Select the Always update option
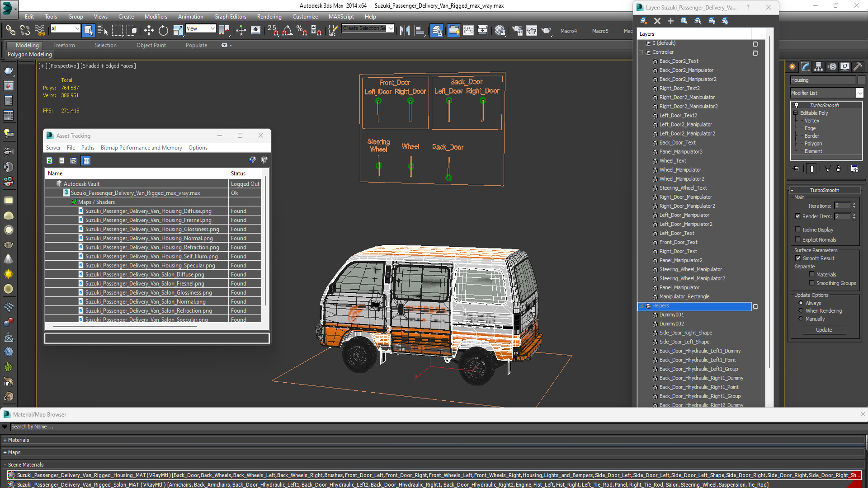Viewport: 868px width, 488px height. (x=801, y=303)
